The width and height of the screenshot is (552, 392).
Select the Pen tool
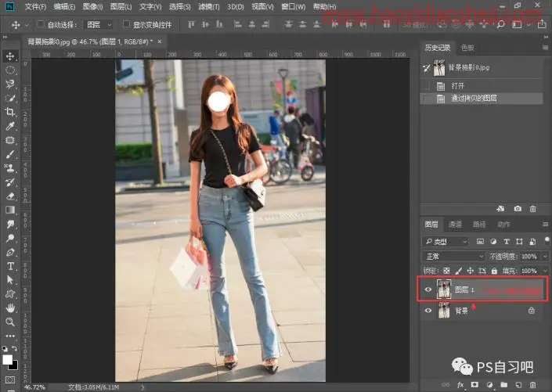10,252
